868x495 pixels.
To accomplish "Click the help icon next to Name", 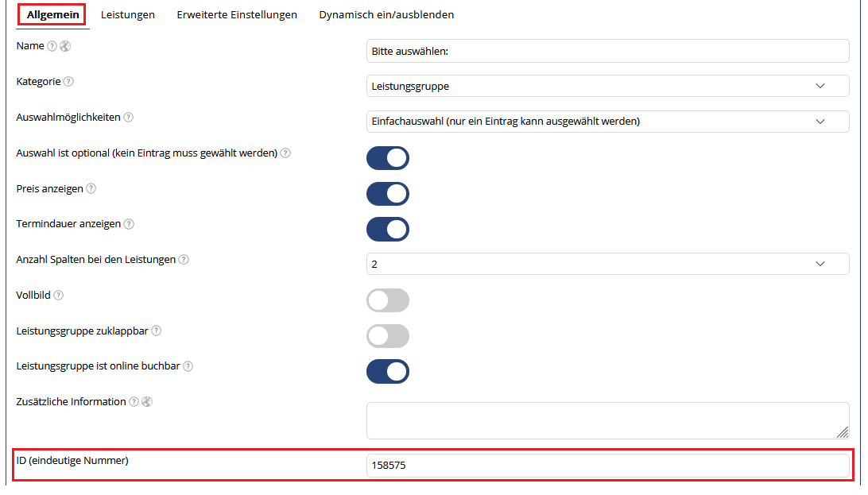I will [52, 46].
